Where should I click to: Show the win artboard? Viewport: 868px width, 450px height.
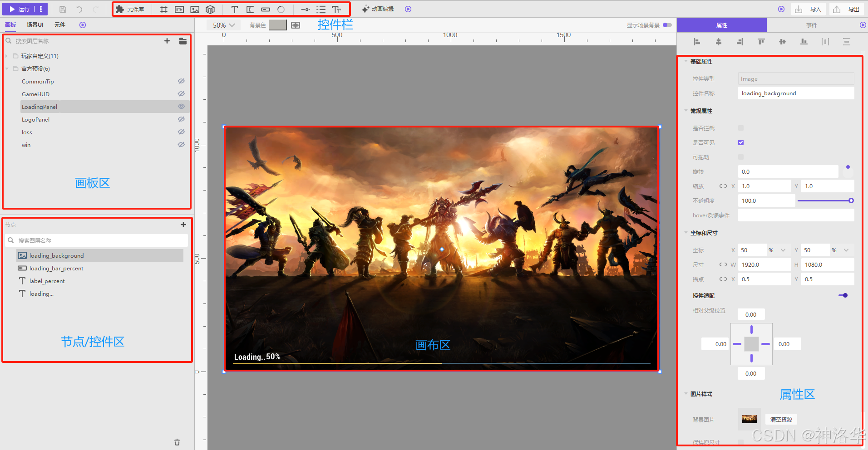[181, 145]
